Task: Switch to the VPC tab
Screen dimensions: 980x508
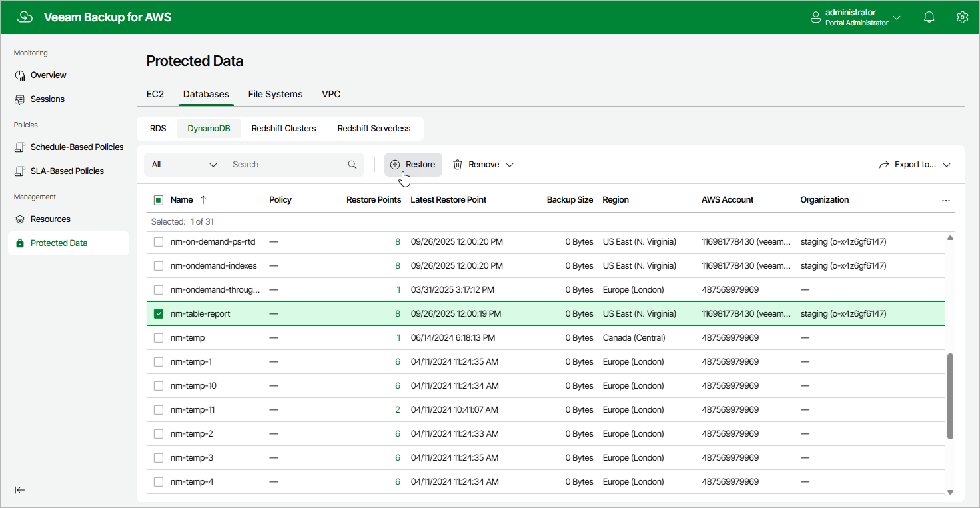Action: pyautogui.click(x=331, y=95)
